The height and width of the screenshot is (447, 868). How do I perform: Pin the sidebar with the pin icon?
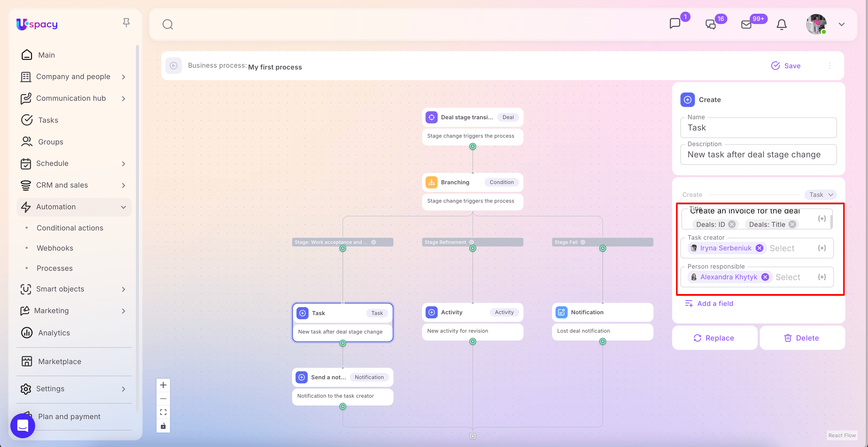(126, 22)
